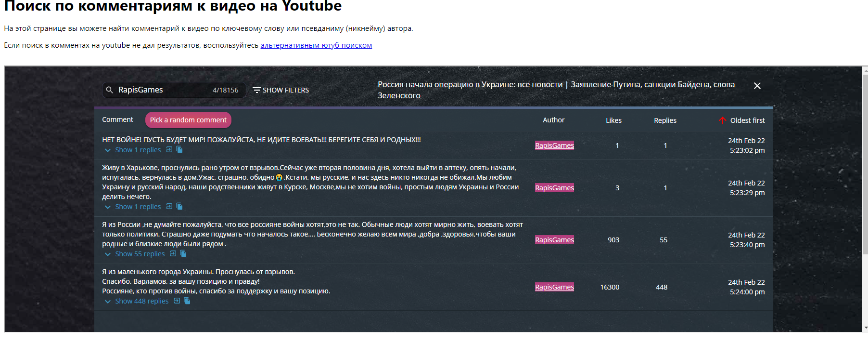Open SHOW FILTERS panel
Screen dimensions: 868x343
[x=281, y=90]
